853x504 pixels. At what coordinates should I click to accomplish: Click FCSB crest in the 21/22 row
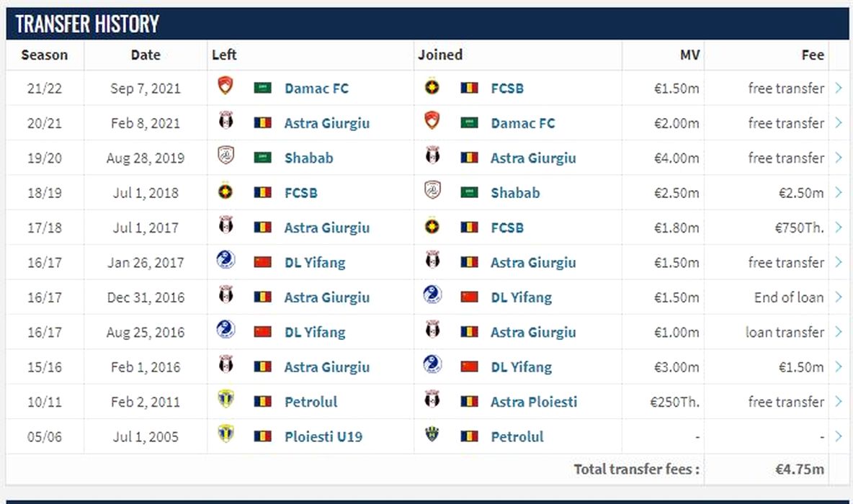tap(432, 87)
